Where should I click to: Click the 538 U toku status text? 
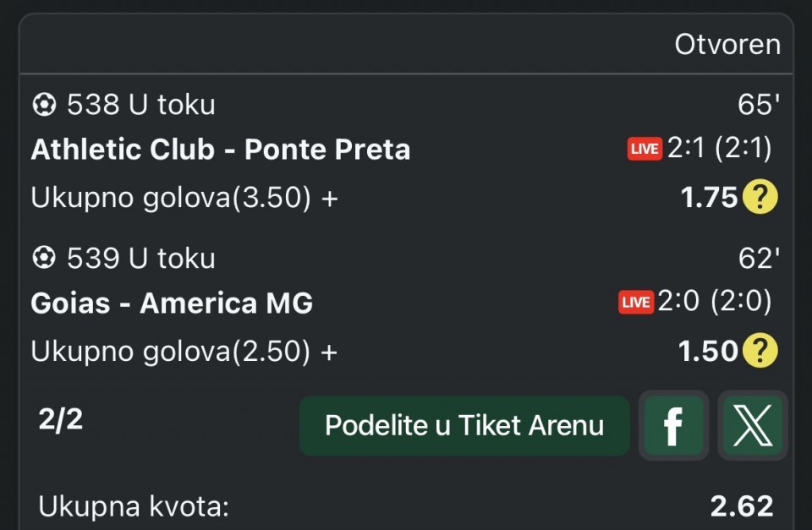[x=140, y=105]
